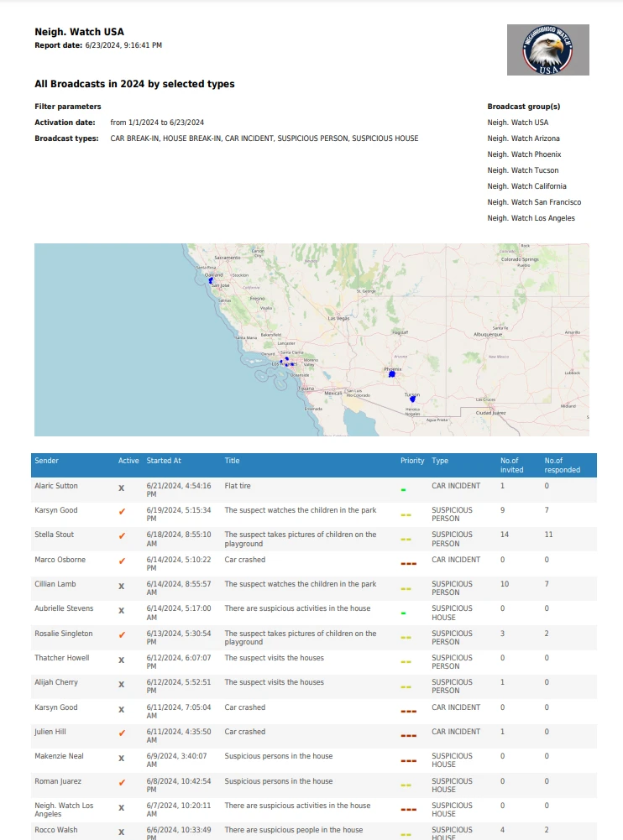Click the orange checkmark in Marco Osborne's row
Screen dimensions: 623x840
[122, 561]
